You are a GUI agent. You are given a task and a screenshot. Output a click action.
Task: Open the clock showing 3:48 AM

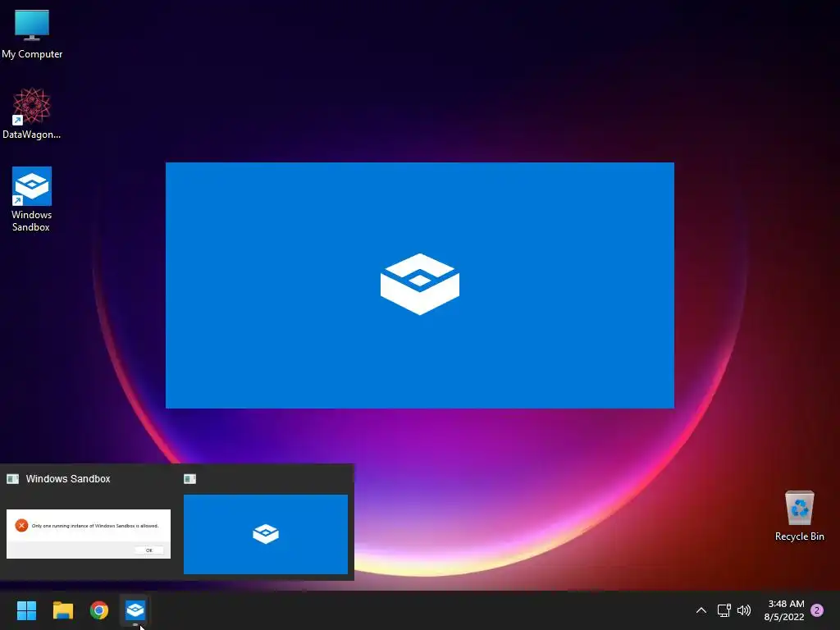[x=784, y=610]
